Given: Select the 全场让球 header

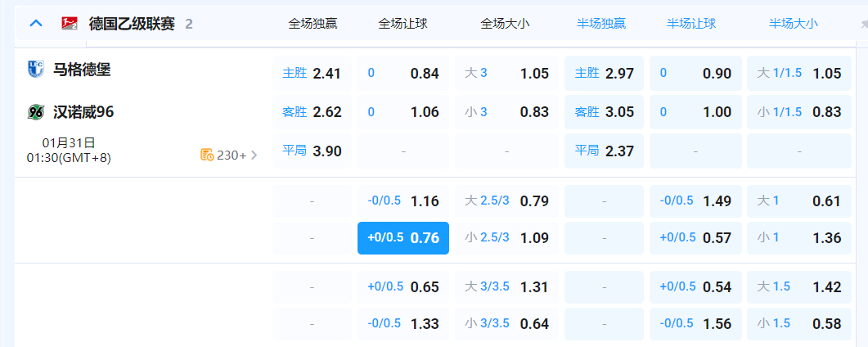Looking at the screenshot, I should (x=403, y=24).
